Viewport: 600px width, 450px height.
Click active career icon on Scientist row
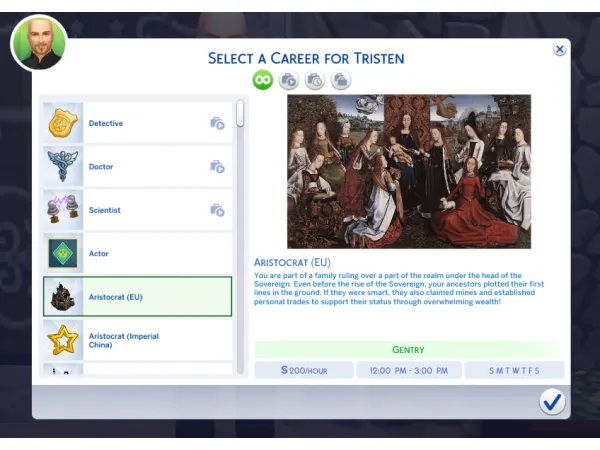pyautogui.click(x=217, y=210)
